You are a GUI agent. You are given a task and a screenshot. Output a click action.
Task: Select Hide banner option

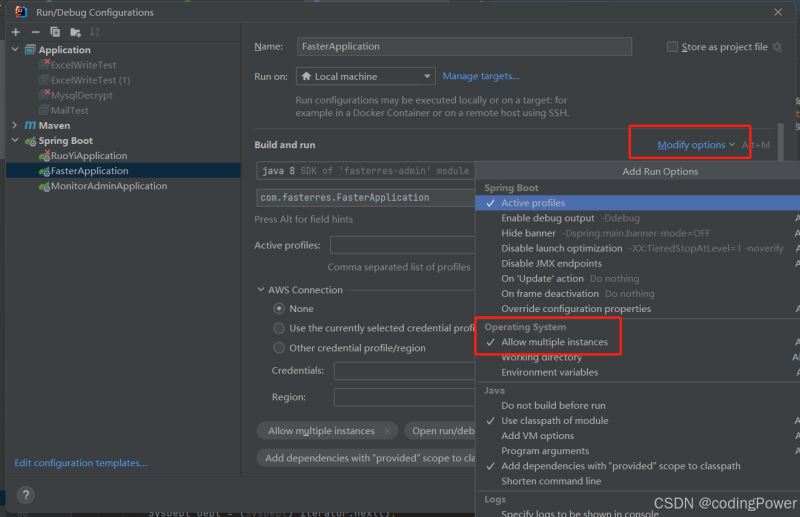coord(638,233)
